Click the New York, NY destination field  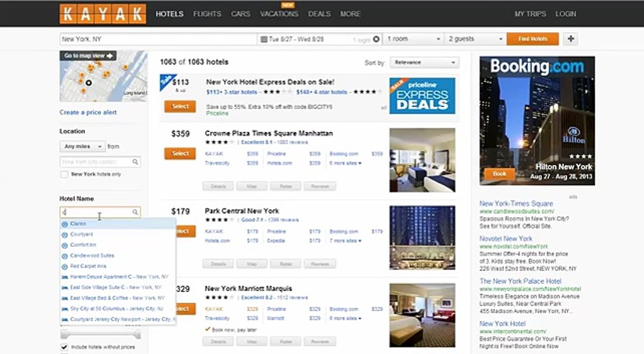coord(158,39)
